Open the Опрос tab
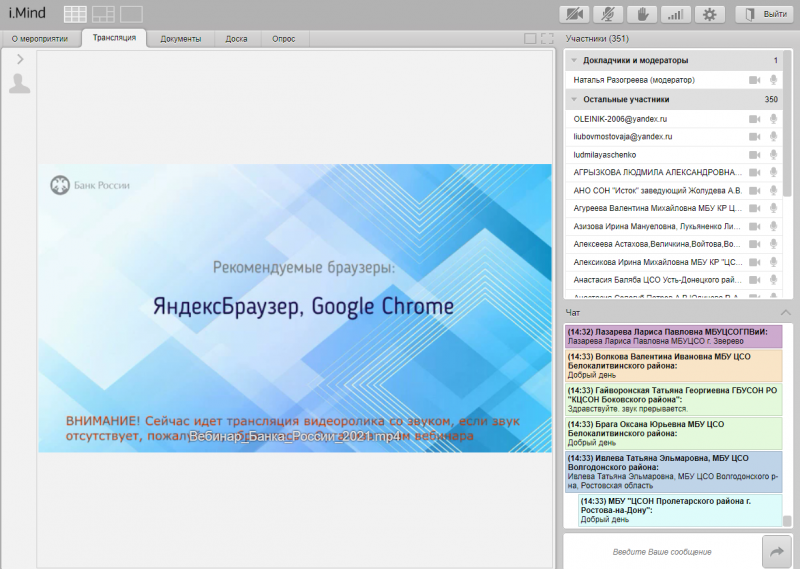Screen dimensions: 800x569 click(284, 39)
